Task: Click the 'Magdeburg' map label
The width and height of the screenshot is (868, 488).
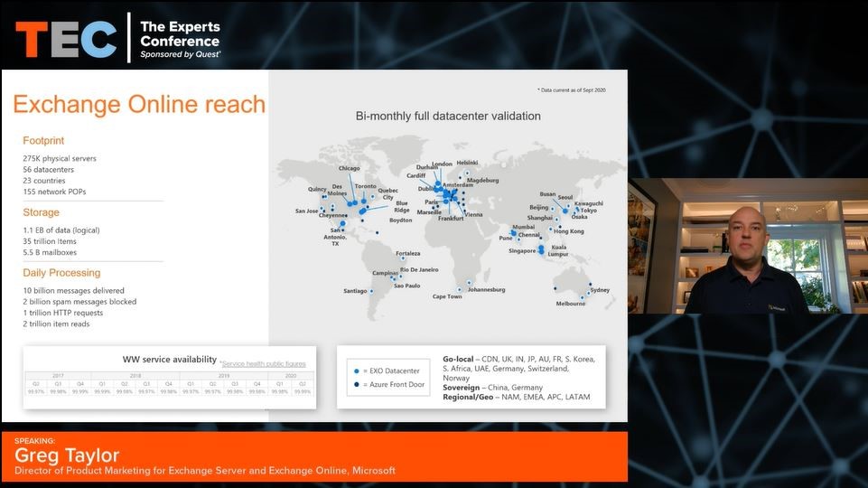Action: 482,180
